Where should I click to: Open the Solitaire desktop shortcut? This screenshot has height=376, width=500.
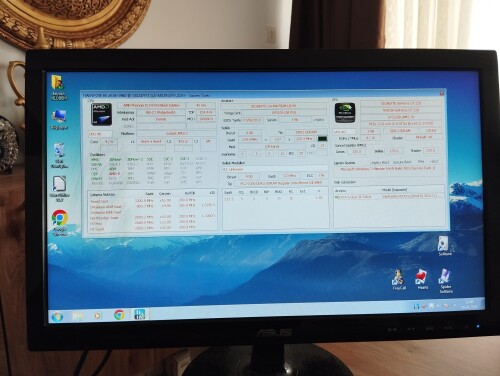[445, 246]
